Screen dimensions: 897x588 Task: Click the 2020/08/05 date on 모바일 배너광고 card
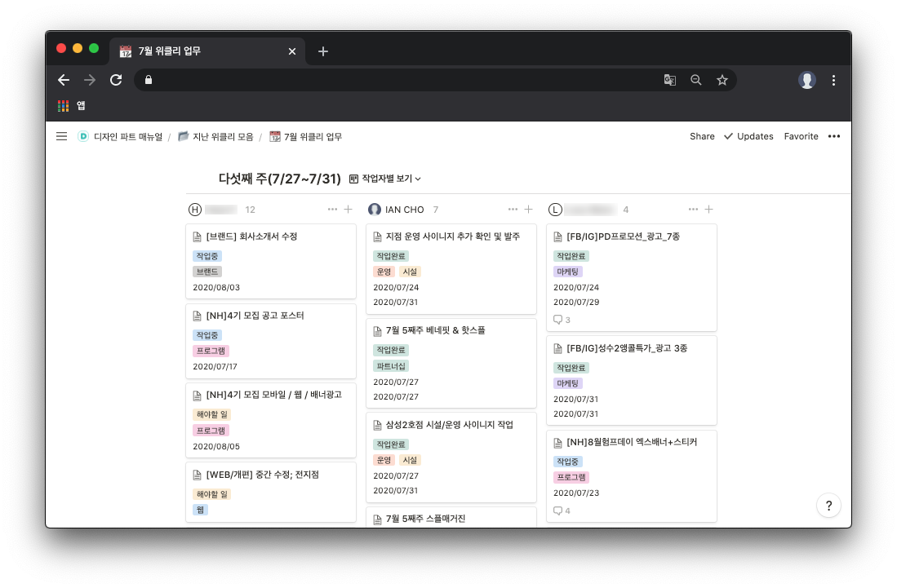216,447
